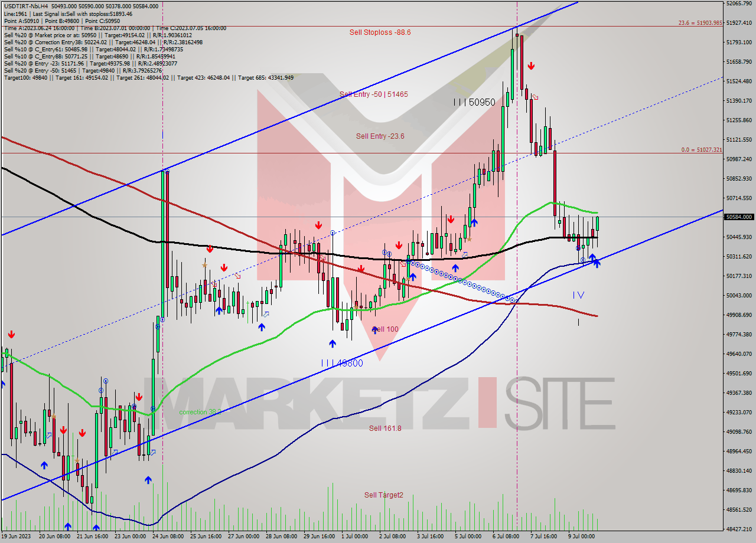
Task: Click the 'Sell Stoploss -88.6' label
Action: (x=380, y=32)
